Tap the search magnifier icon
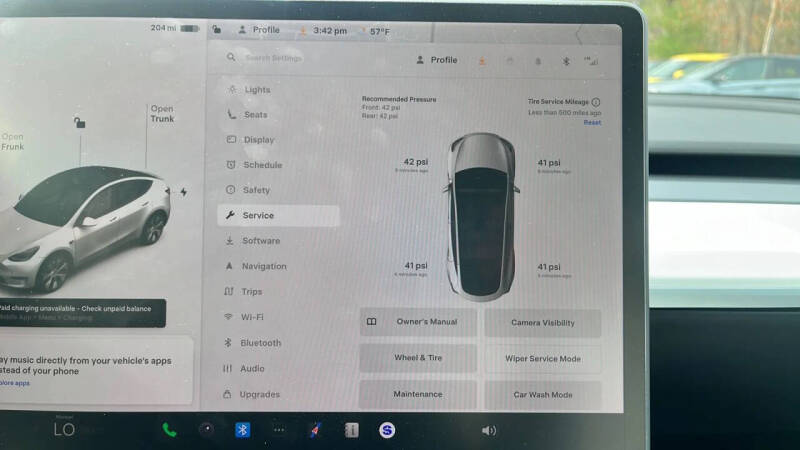800x450 pixels. click(231, 57)
